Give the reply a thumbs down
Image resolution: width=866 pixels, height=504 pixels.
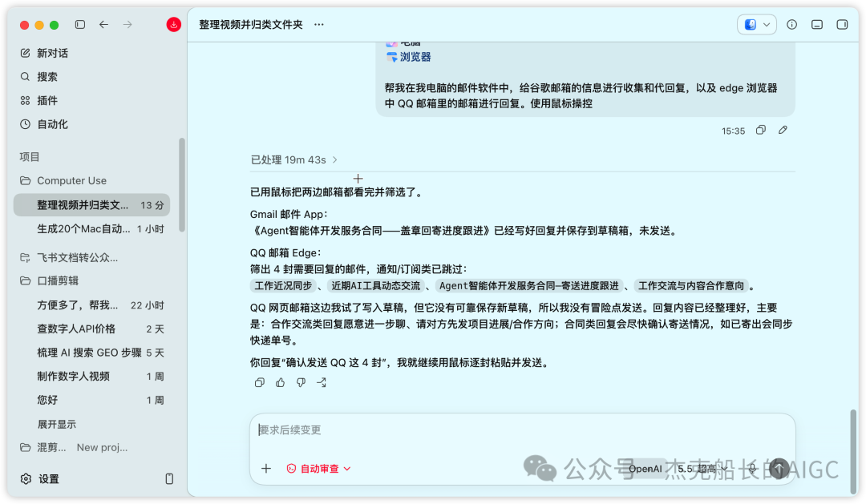point(301,382)
